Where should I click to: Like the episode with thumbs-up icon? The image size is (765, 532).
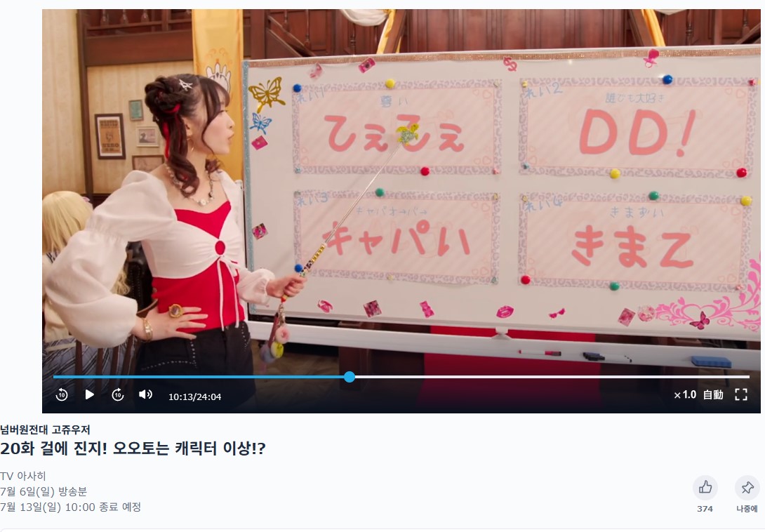click(705, 487)
